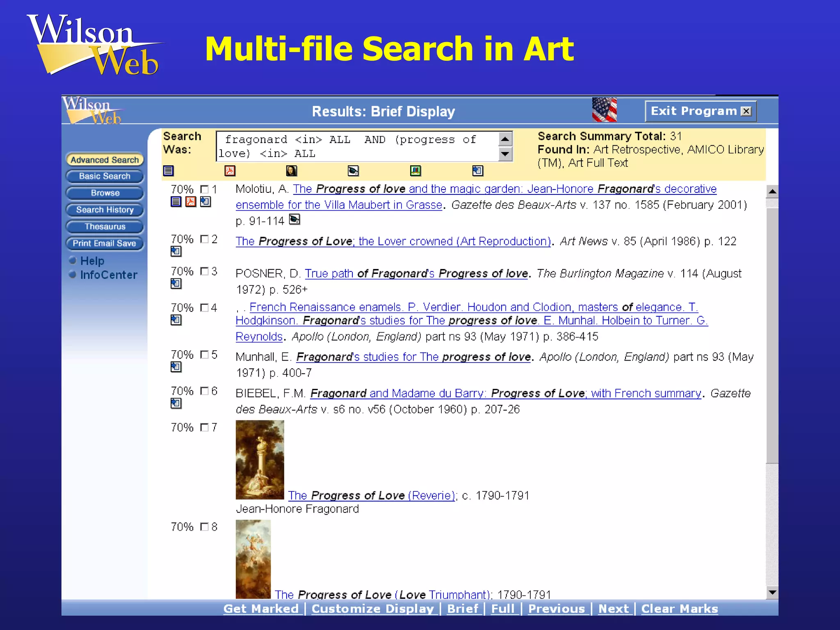This screenshot has width=840, height=630.
Task: Click the up arrow of the search query box
Action: click(505, 139)
